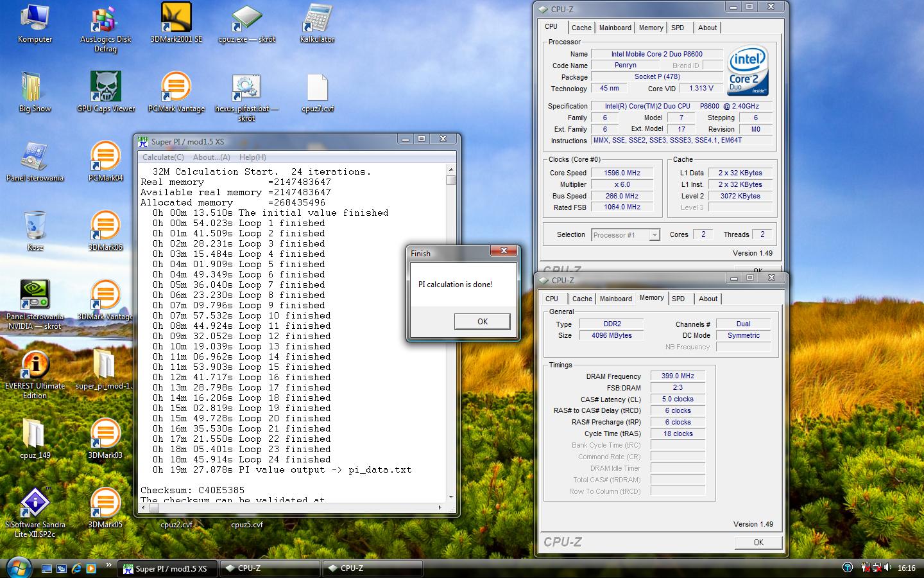Screen dimensions: 924x578
Task: Click the DRAM Frequency value field
Action: 678,376
